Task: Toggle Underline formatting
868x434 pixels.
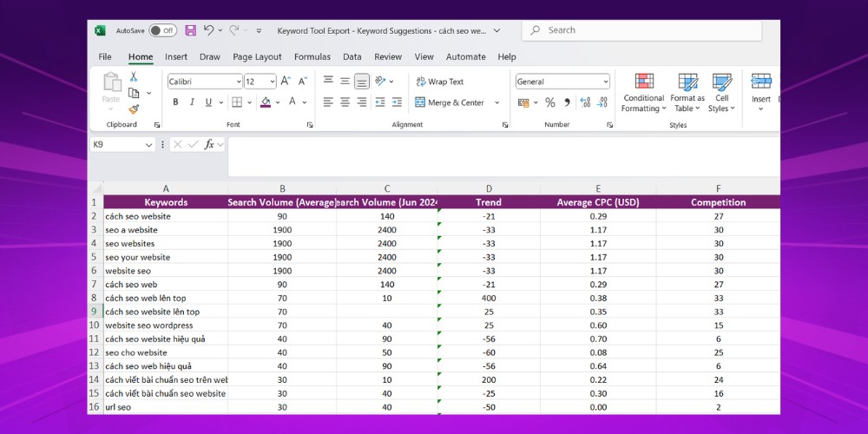Action: 208,102
